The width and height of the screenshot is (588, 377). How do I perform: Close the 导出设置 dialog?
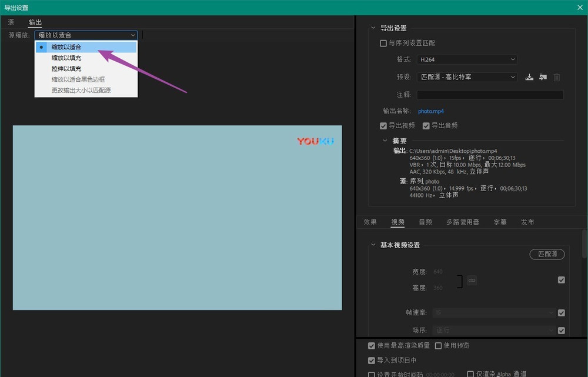580,7
